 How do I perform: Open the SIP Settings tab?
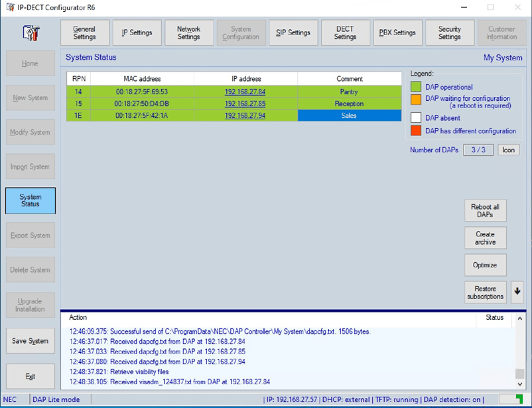pos(293,33)
